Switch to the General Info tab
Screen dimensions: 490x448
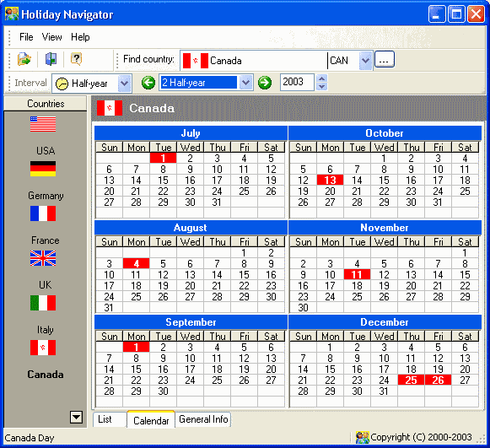pyautogui.click(x=203, y=419)
